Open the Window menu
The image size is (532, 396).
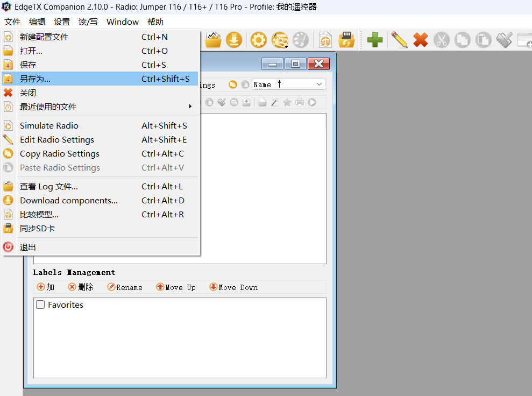[123, 22]
